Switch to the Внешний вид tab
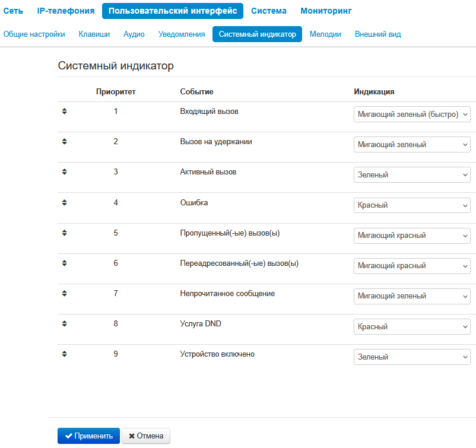476x448 pixels. (377, 34)
